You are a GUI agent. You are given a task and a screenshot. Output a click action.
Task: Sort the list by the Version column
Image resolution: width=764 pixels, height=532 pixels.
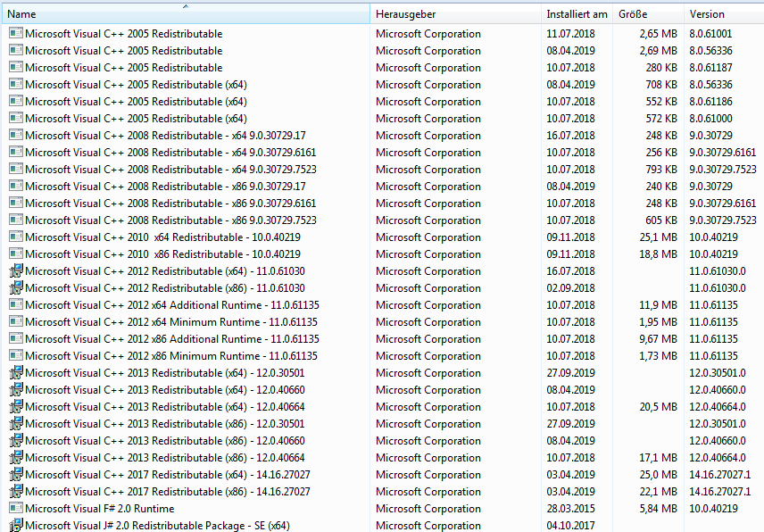pyautogui.click(x=708, y=14)
